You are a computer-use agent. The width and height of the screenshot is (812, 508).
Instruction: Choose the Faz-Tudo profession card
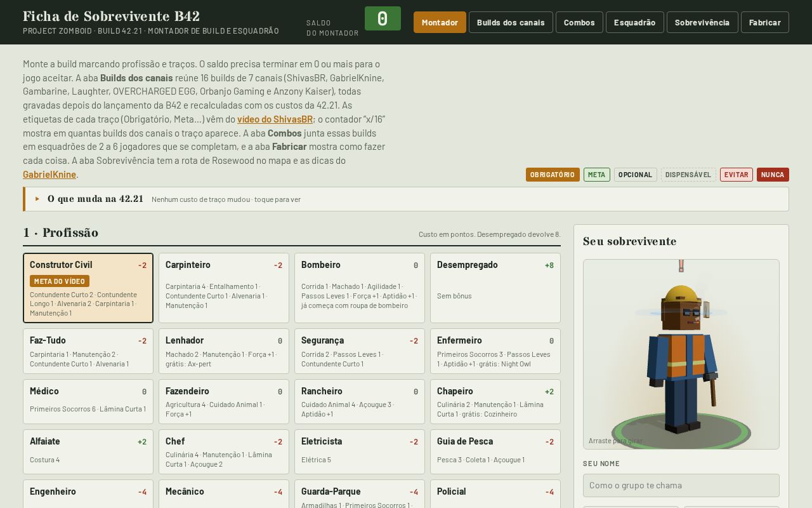point(88,351)
